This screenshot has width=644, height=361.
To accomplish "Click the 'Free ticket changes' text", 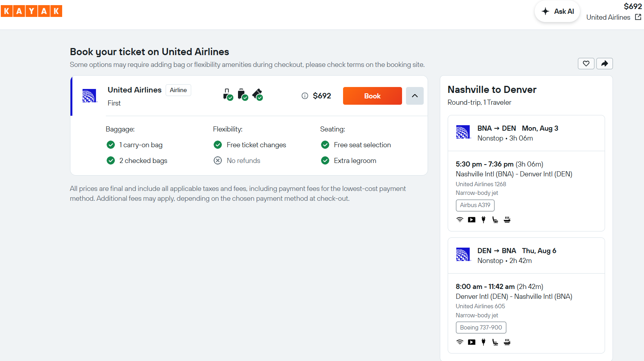I will [256, 145].
